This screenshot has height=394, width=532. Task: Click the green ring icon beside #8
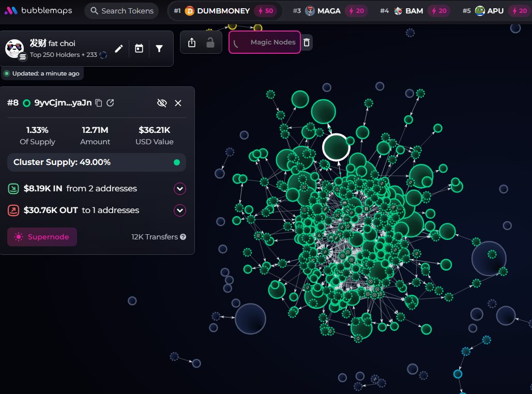pyautogui.click(x=26, y=103)
